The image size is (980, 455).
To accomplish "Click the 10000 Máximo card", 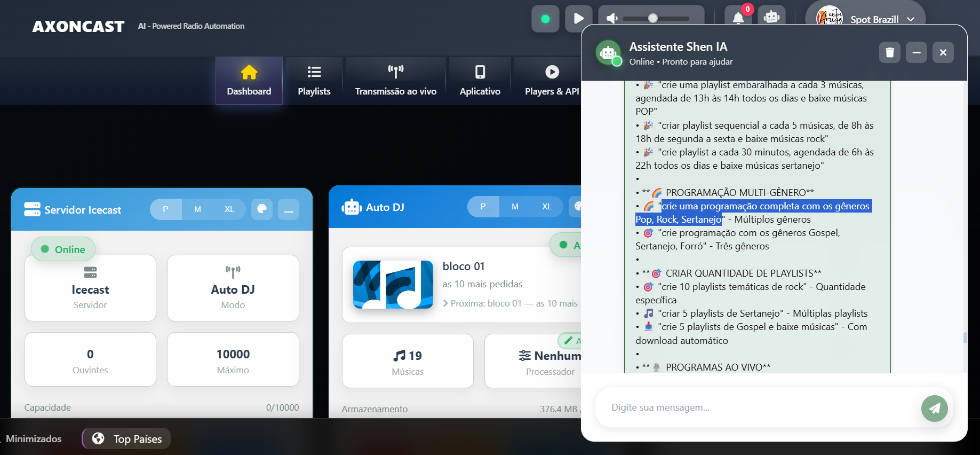I will pyautogui.click(x=233, y=359).
